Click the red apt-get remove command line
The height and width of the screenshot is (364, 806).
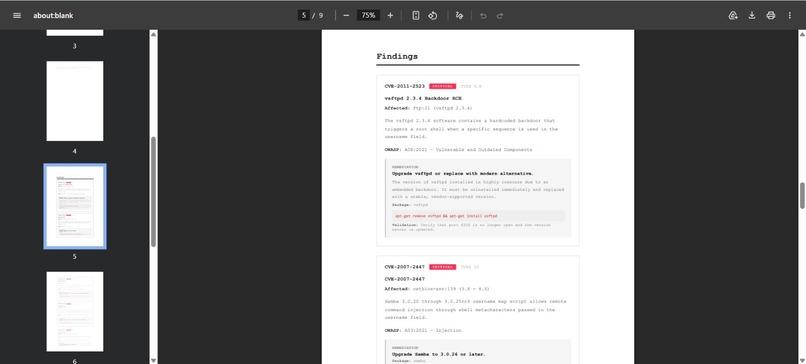pyautogui.click(x=446, y=216)
